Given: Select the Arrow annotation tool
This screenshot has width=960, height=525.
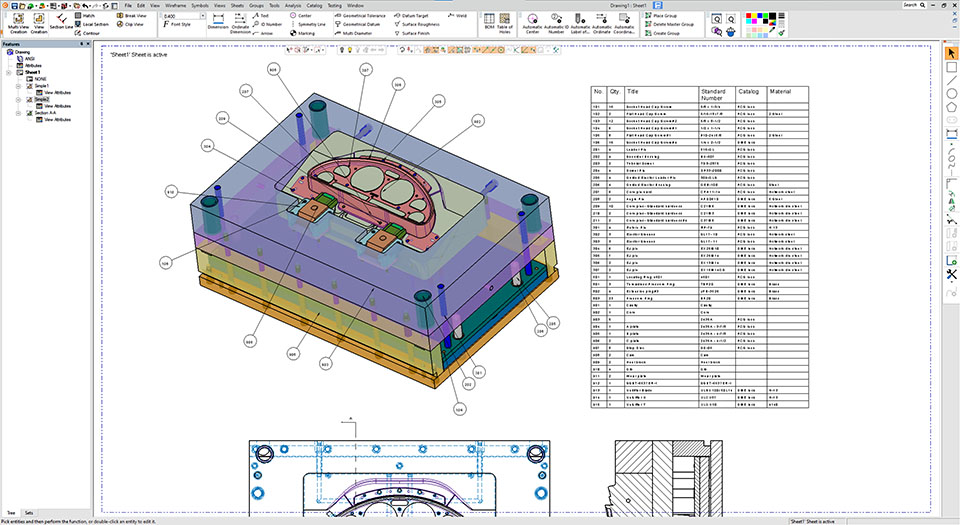Looking at the screenshot, I should click(263, 33).
